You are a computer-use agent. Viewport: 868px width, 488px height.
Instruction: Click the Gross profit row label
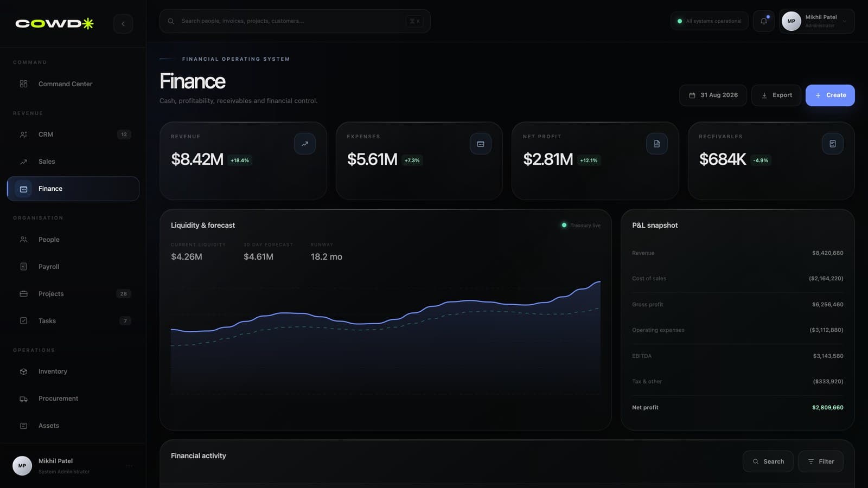[648, 305]
